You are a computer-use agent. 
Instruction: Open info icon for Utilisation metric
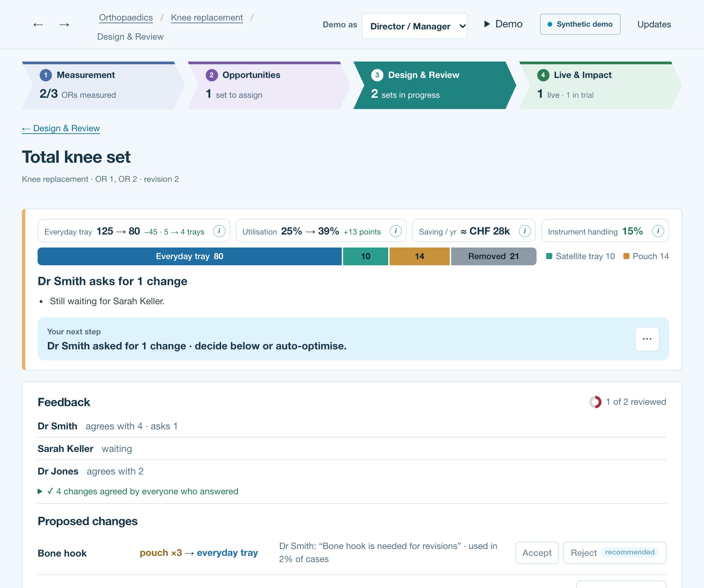coord(395,231)
